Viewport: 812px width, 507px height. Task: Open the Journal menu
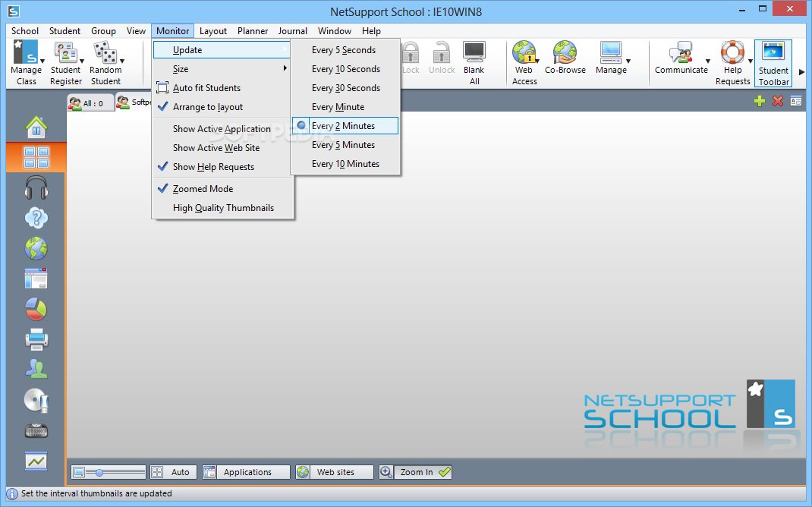click(x=293, y=31)
